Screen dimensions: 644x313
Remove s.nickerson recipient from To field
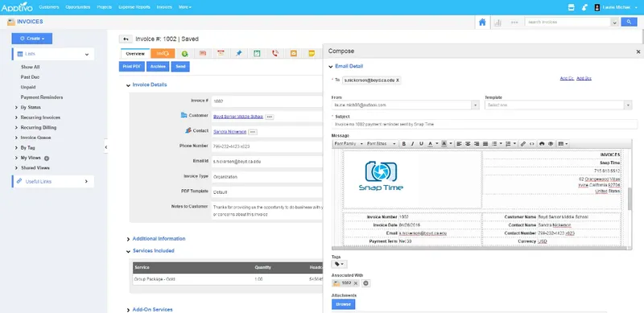398,80
